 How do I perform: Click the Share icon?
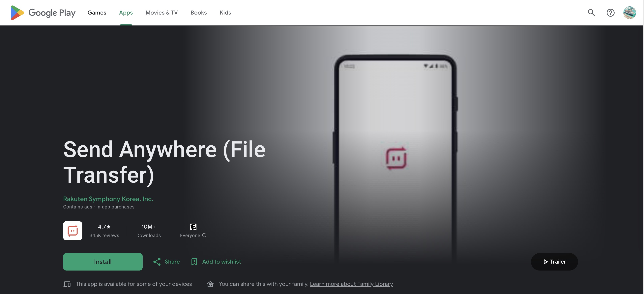(x=157, y=262)
